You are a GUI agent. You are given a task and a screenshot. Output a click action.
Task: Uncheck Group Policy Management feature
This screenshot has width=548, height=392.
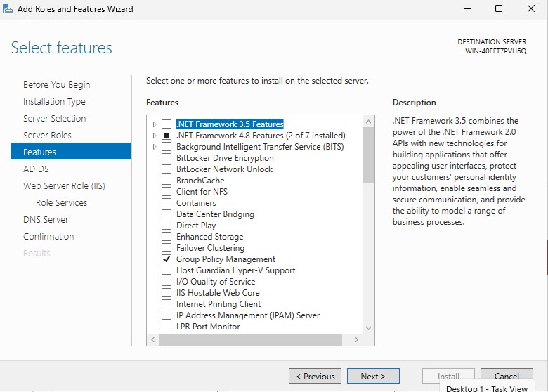[x=167, y=259]
